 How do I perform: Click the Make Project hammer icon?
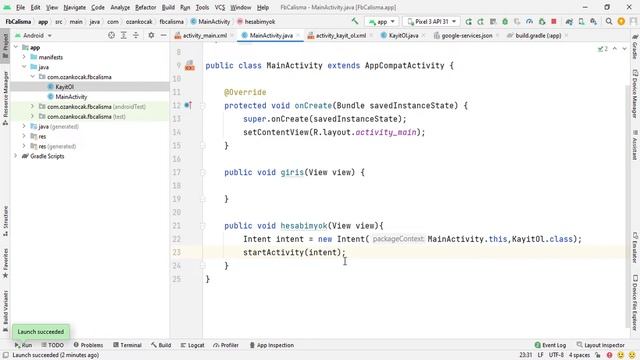click(x=355, y=21)
